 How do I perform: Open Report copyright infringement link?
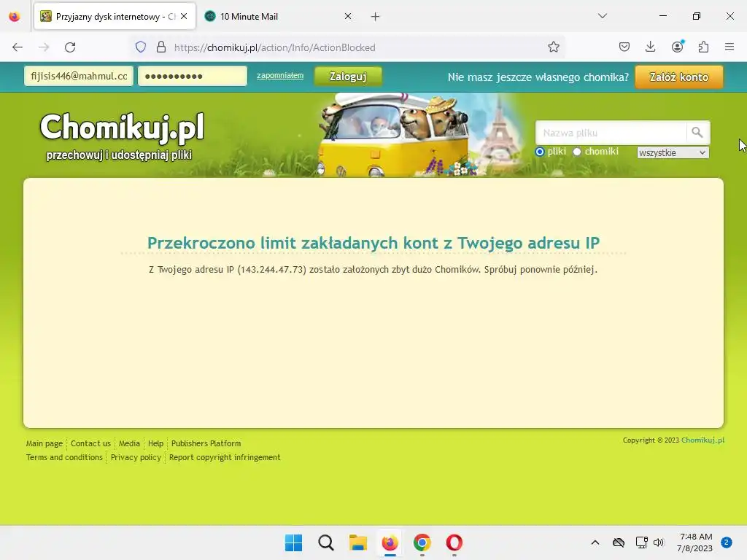click(x=225, y=457)
